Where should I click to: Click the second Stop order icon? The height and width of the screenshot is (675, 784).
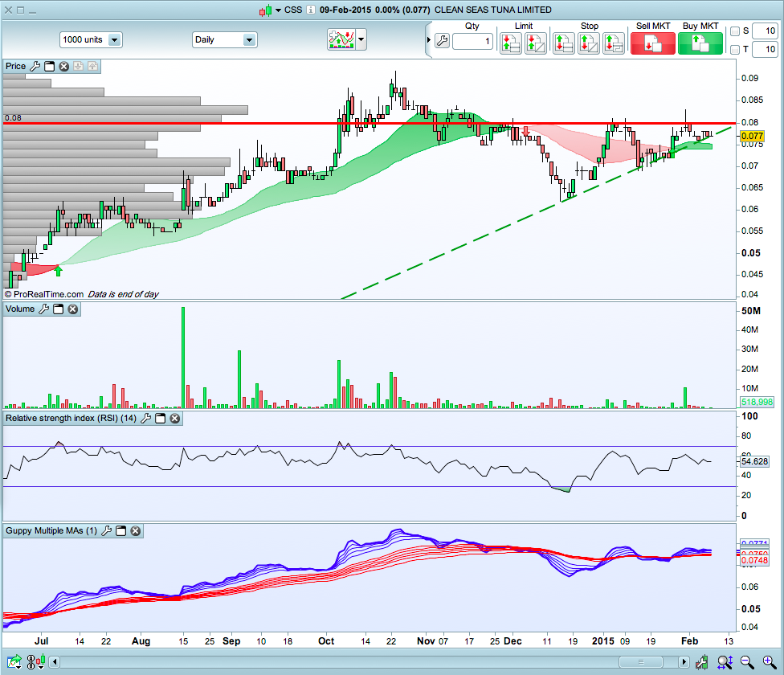point(589,43)
